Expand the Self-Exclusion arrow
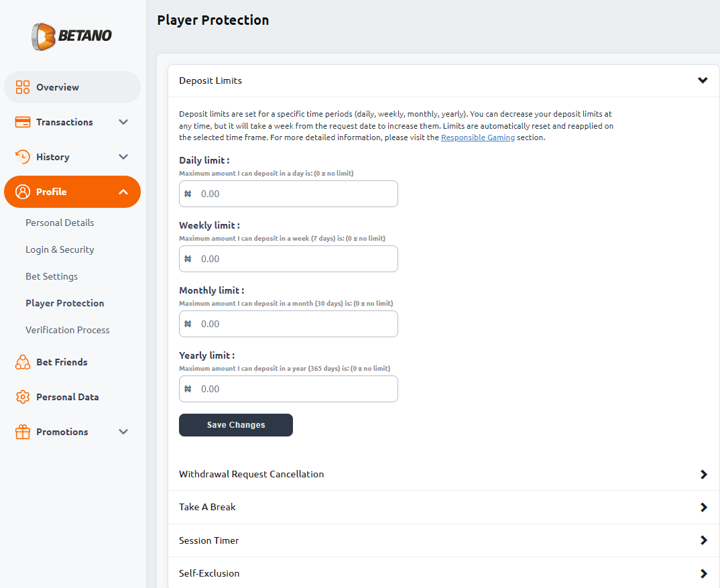 (x=703, y=573)
